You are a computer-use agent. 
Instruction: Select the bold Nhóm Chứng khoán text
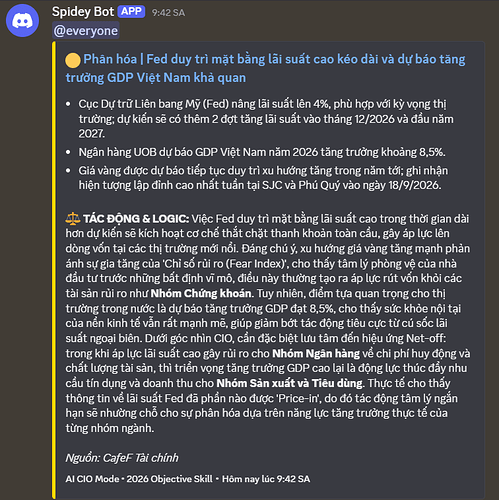coord(201,293)
